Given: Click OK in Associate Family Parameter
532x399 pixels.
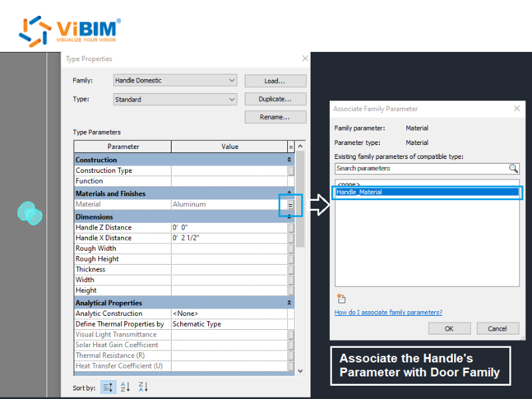Looking at the screenshot, I should tap(450, 329).
